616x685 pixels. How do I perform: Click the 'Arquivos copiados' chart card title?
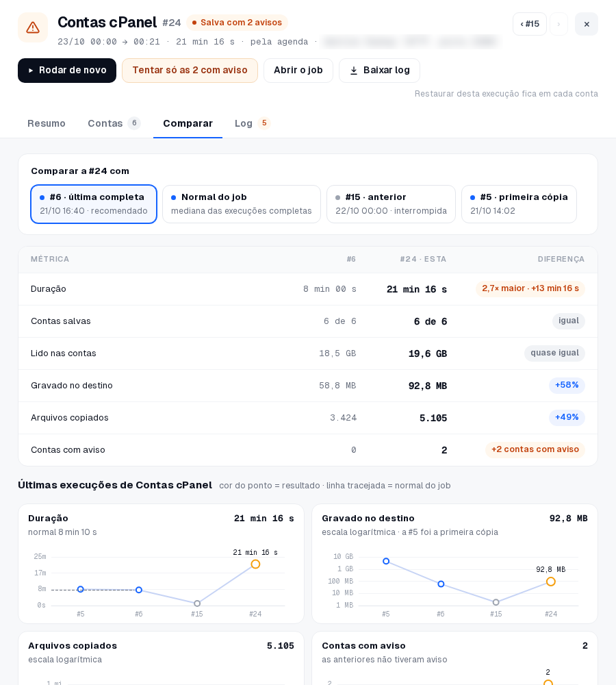point(73,646)
